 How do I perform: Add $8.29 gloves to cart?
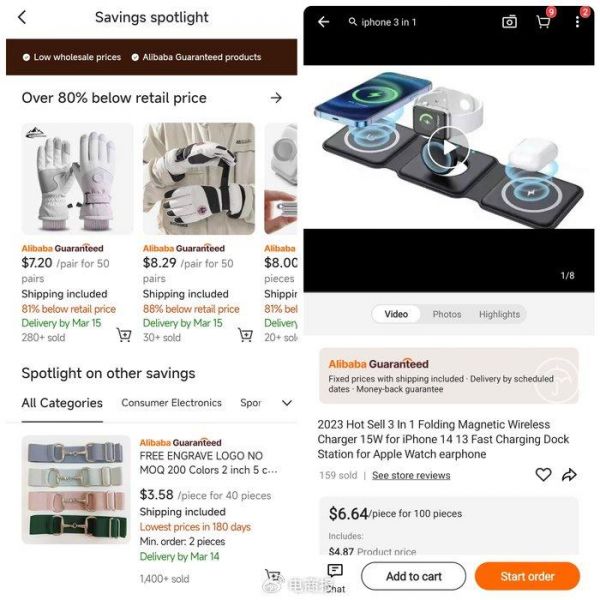[245, 335]
